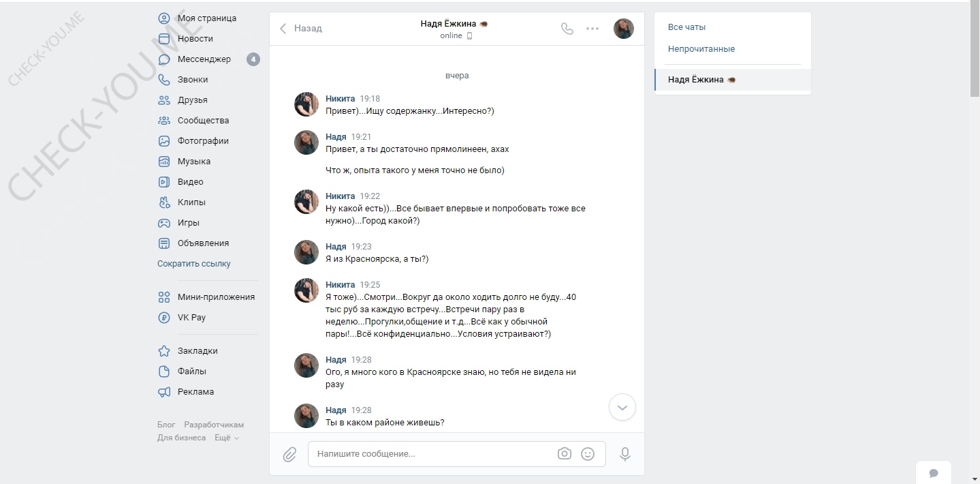
Task: Select the Все чаты filter
Action: coord(686,27)
